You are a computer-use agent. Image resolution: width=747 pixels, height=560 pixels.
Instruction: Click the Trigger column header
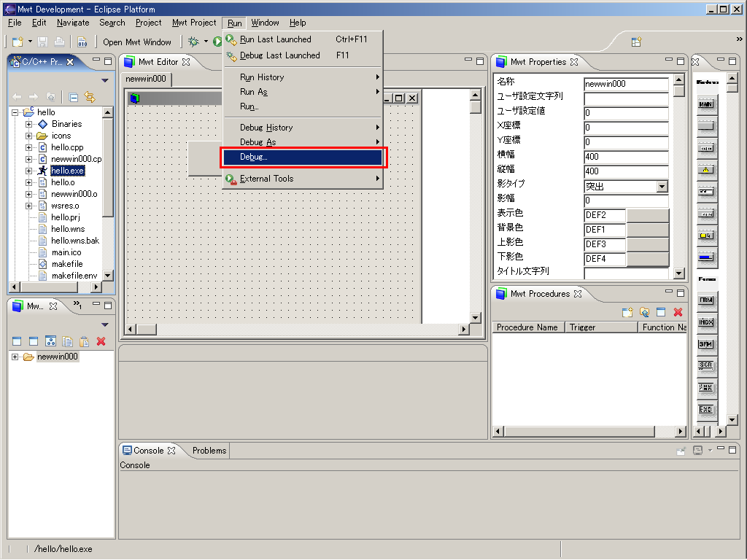(x=601, y=327)
